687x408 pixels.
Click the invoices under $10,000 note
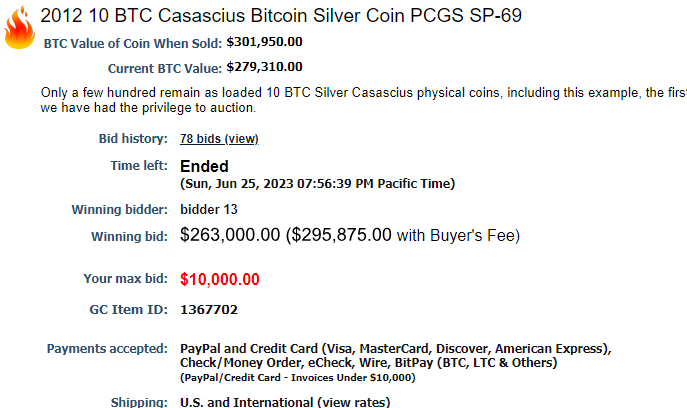pyautogui.click(x=297, y=378)
